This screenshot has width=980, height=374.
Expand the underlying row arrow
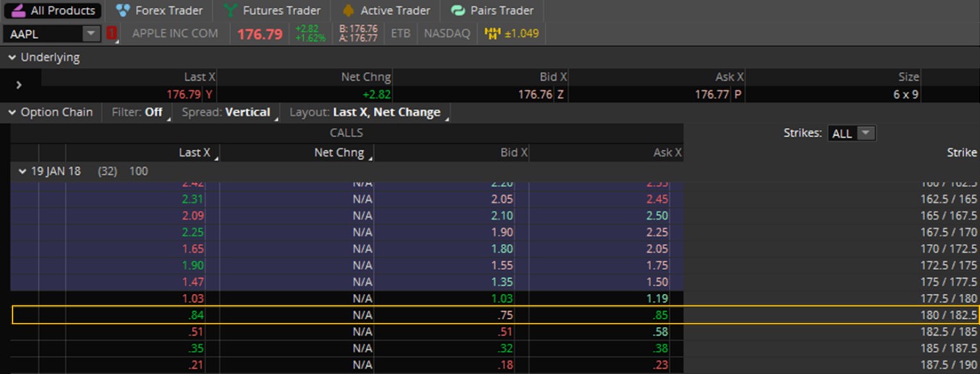coord(19,85)
